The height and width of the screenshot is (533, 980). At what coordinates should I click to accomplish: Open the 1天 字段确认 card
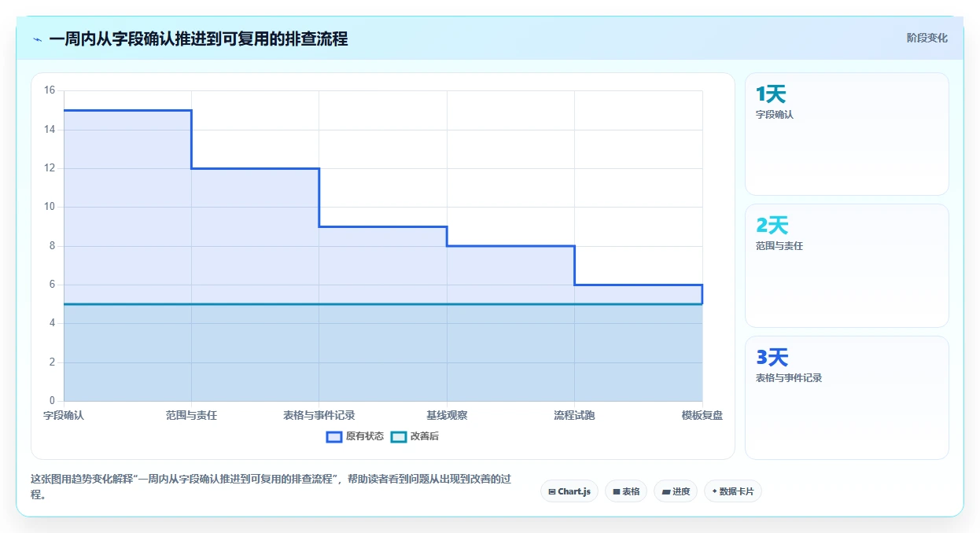click(x=847, y=134)
